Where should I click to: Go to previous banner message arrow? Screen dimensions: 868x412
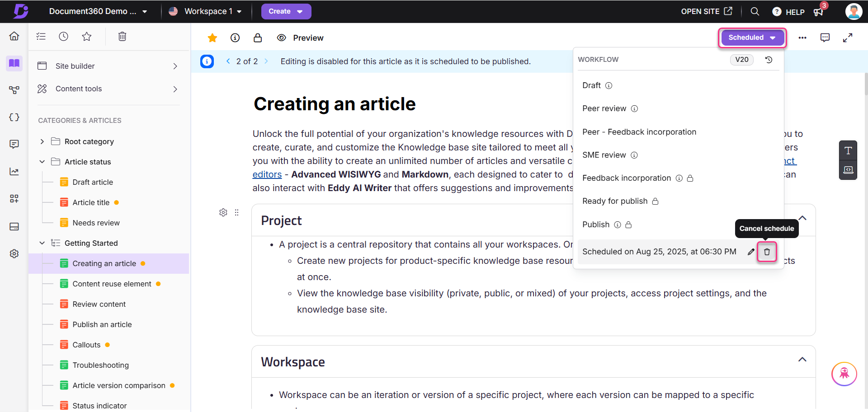(x=228, y=61)
